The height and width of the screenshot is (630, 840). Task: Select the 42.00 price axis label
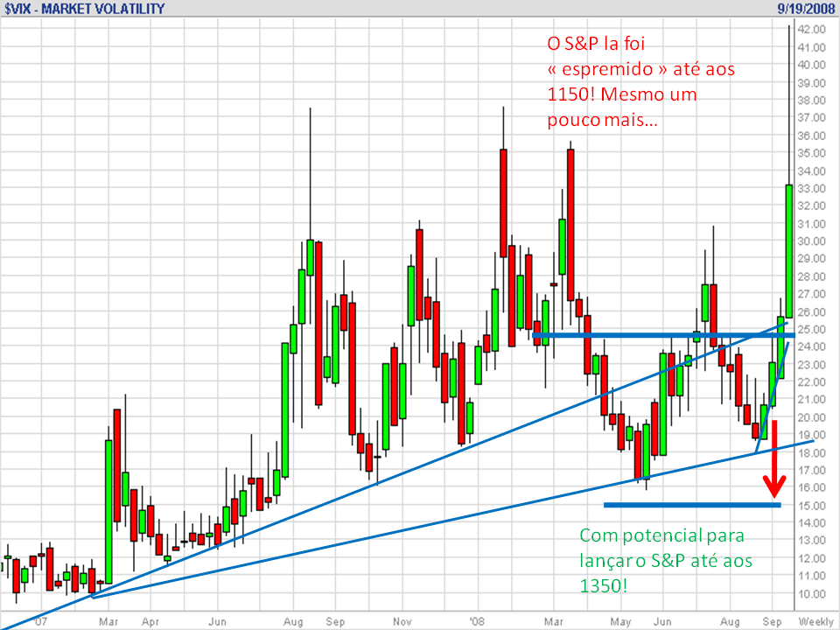tap(812, 30)
